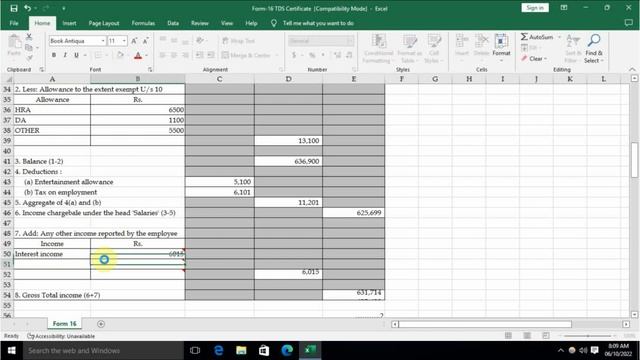640x360 pixels.
Task: Click Tell me what you want to do
Action: pos(318,23)
